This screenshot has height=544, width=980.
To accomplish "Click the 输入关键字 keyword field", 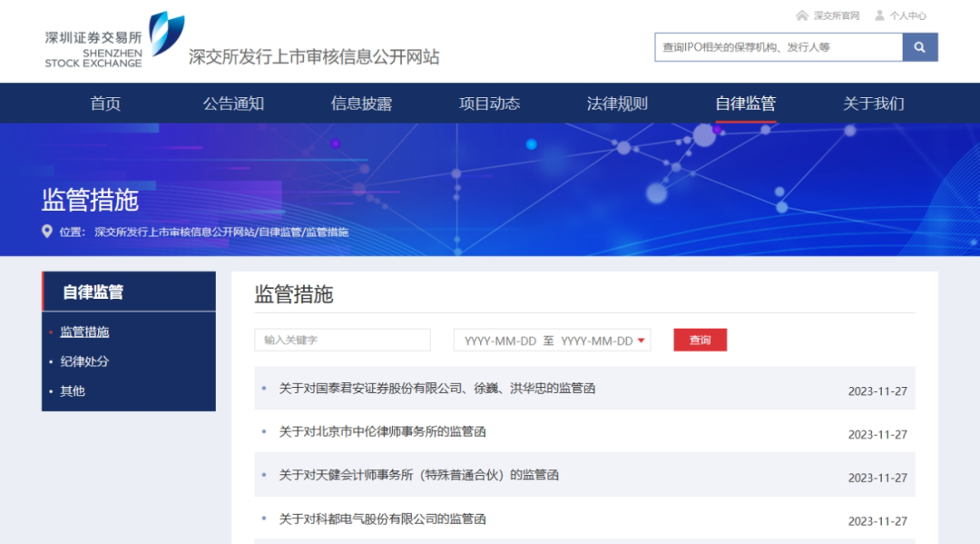I will click(x=342, y=341).
